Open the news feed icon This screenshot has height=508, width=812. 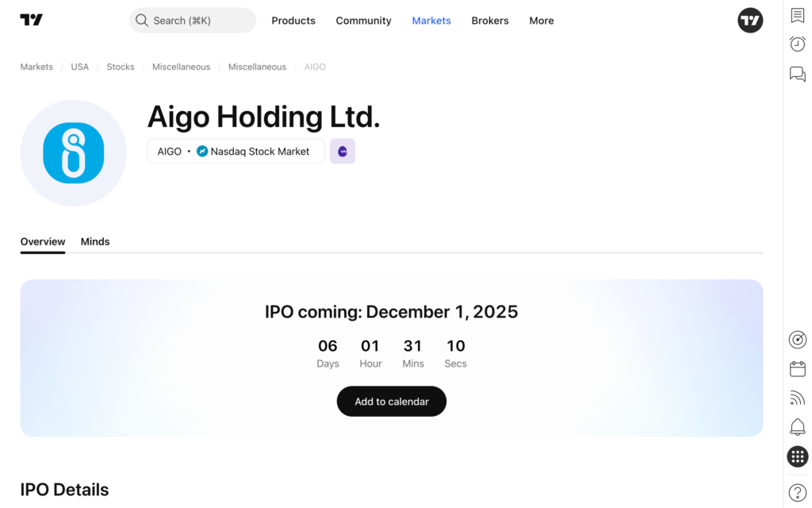pos(798,398)
